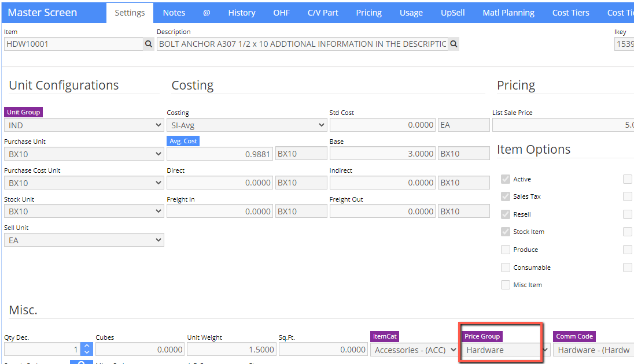
Task: Toggle the Active checkbox
Action: point(506,179)
